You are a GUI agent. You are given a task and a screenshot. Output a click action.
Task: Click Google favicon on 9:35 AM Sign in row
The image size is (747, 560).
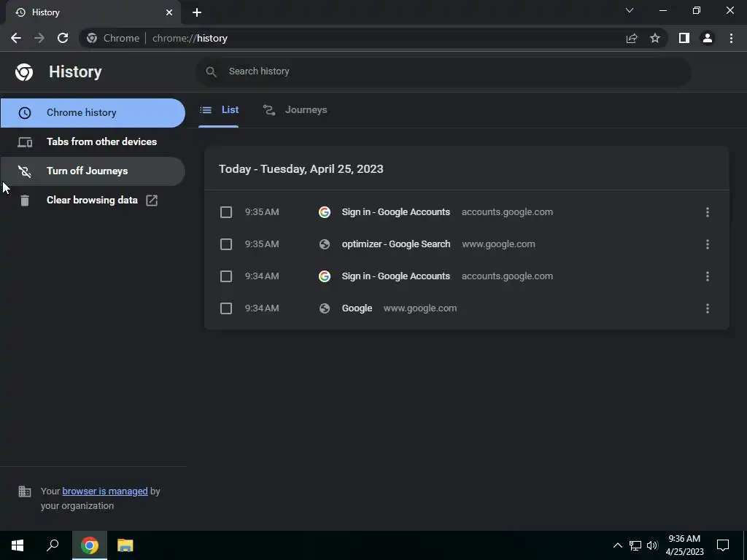coord(325,212)
